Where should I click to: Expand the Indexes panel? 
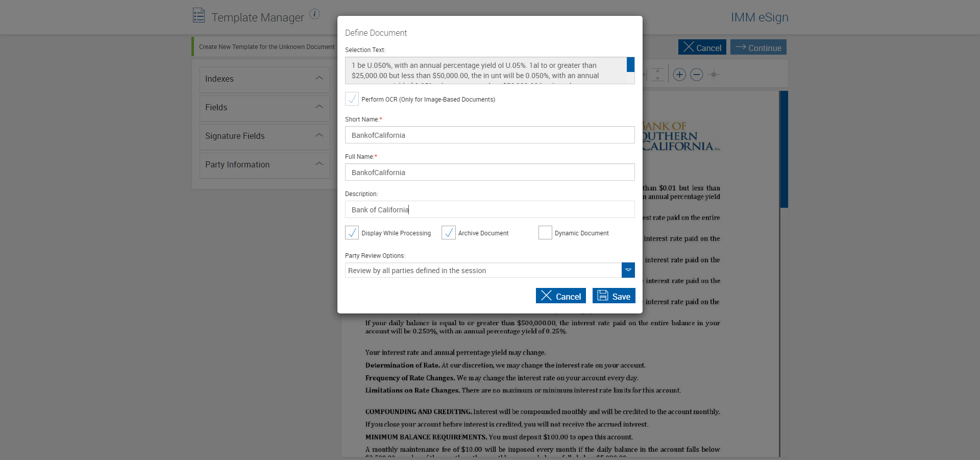coord(264,79)
